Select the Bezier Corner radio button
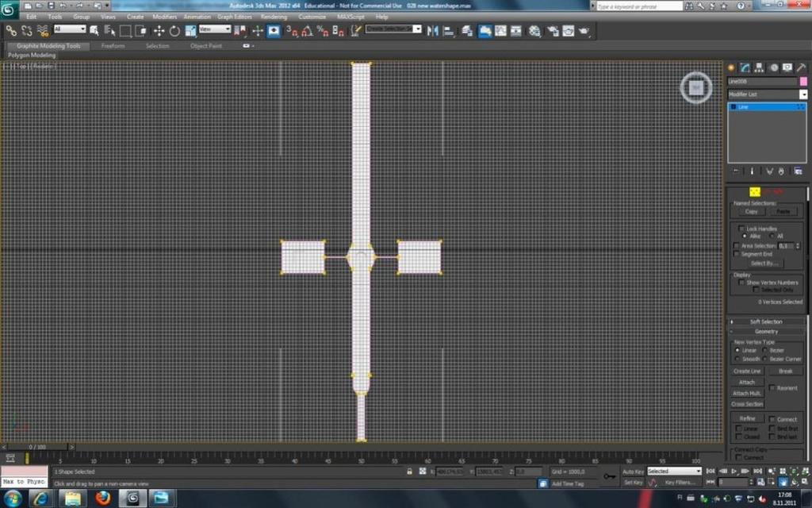Screen dimensions: 812x508 pyautogui.click(x=765, y=359)
